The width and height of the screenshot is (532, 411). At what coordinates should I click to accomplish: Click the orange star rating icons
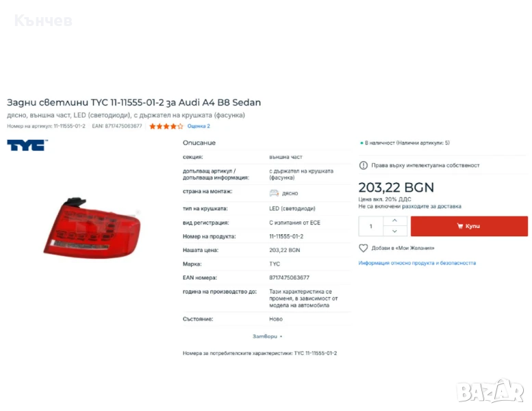coord(166,126)
